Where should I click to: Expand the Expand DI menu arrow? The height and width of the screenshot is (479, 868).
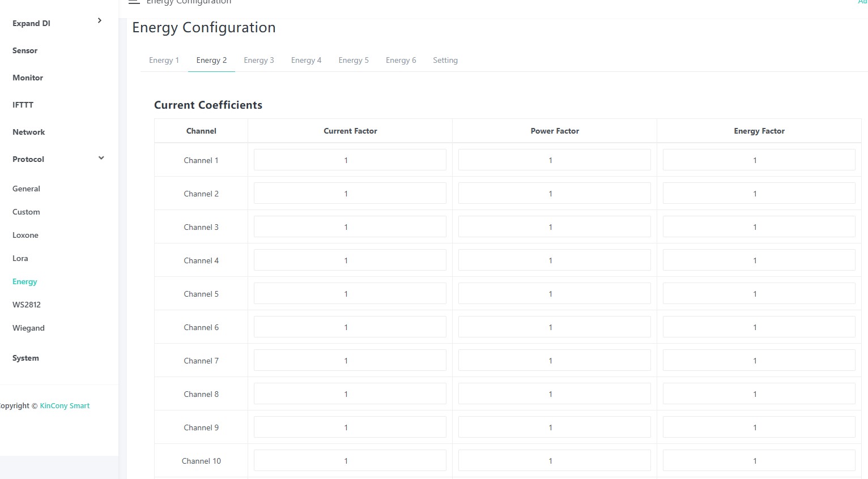(100, 21)
